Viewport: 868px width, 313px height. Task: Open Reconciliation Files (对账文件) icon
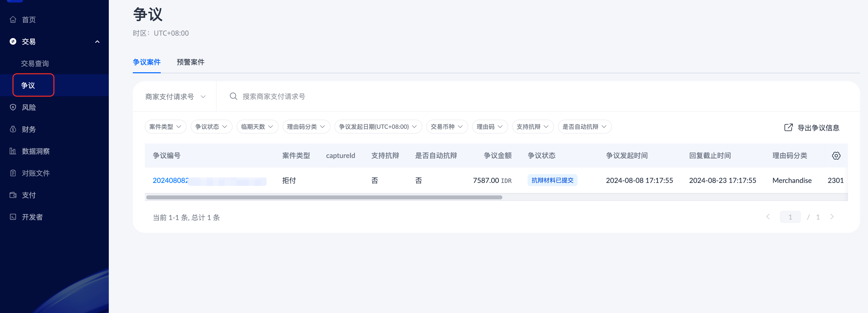click(x=13, y=173)
